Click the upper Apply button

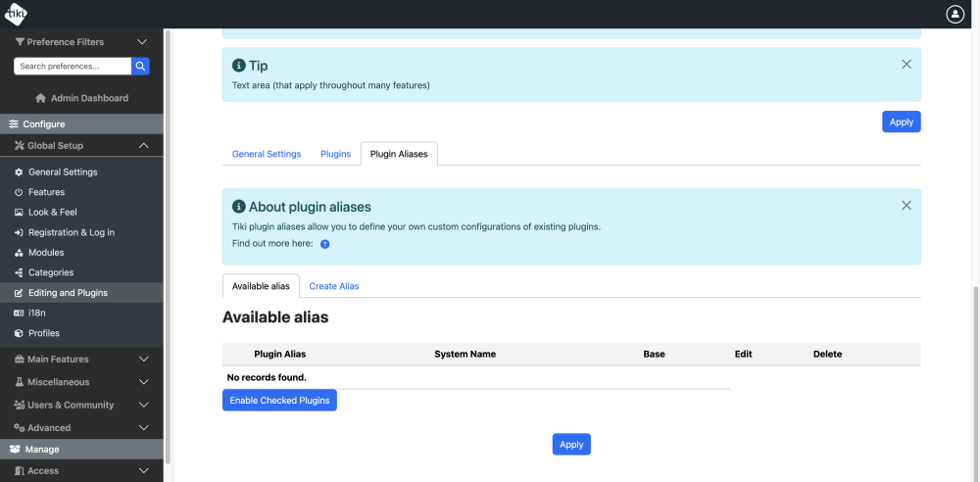click(x=902, y=121)
